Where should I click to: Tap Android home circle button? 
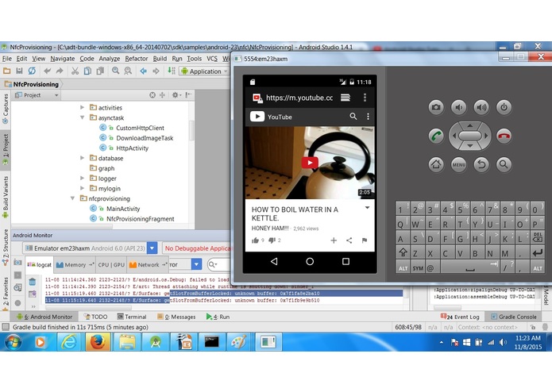click(310, 261)
